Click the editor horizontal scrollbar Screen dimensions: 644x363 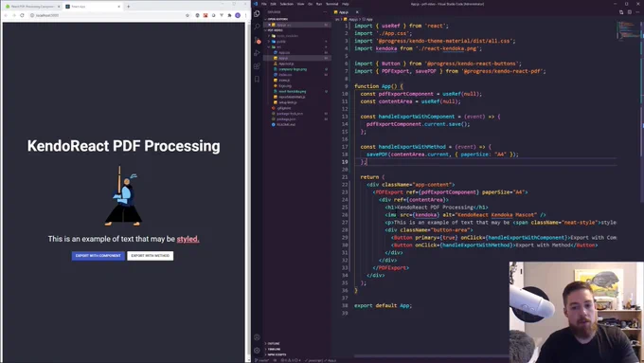pyautogui.click(x=431, y=356)
